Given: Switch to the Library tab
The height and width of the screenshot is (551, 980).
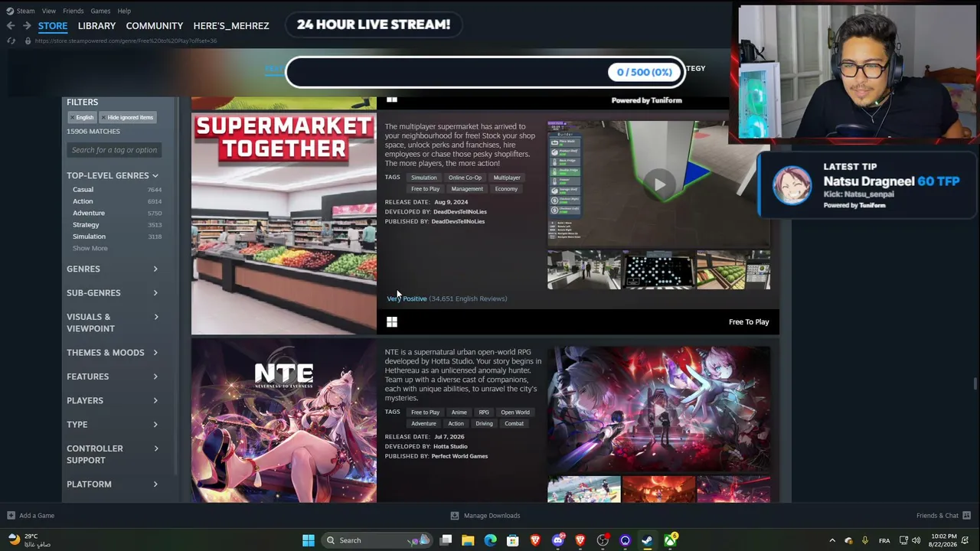Looking at the screenshot, I should click(96, 26).
